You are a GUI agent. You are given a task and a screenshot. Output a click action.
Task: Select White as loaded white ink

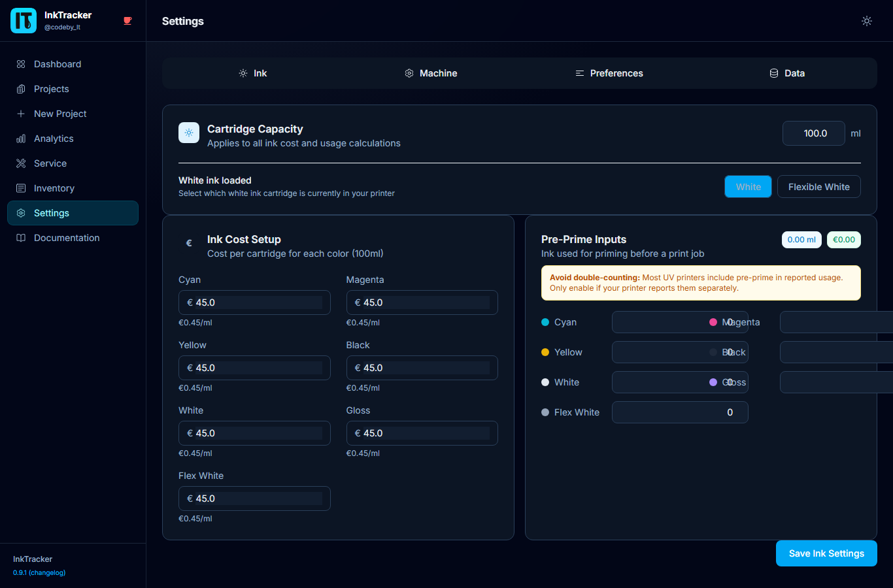pos(748,187)
